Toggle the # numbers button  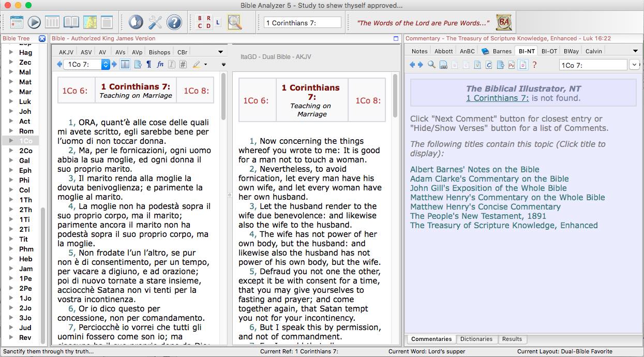tap(183, 65)
